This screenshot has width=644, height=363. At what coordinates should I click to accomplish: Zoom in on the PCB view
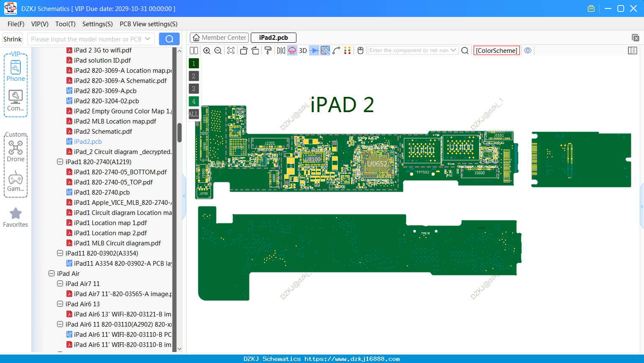click(207, 51)
